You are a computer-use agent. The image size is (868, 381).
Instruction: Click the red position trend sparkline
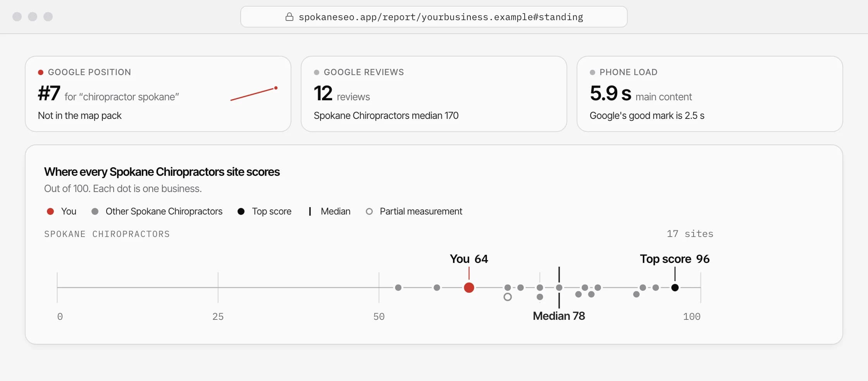pyautogui.click(x=254, y=94)
